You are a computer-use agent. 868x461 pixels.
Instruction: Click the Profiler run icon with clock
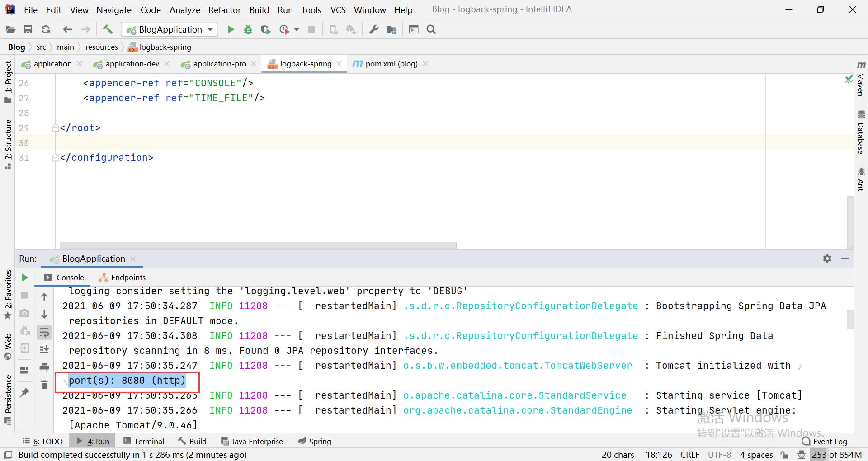284,30
